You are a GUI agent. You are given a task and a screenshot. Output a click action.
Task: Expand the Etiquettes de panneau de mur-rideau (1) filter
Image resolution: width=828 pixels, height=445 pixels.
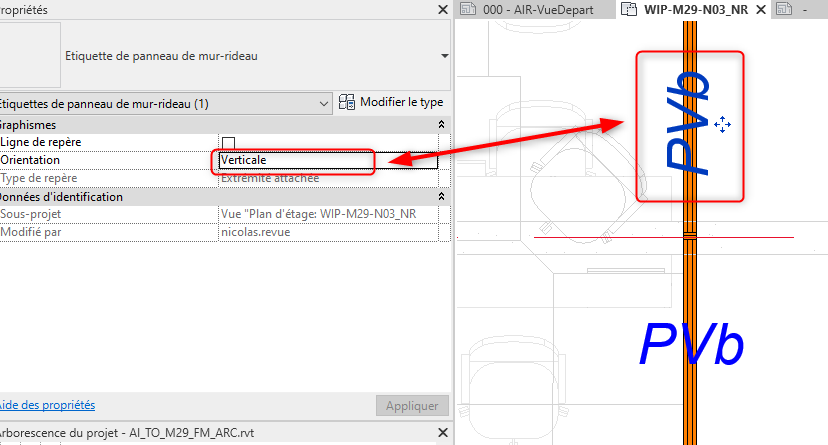[323, 103]
